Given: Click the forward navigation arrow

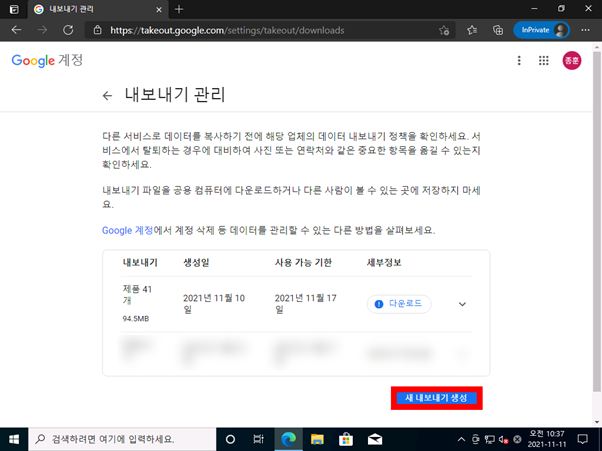Looking at the screenshot, I should (42, 30).
